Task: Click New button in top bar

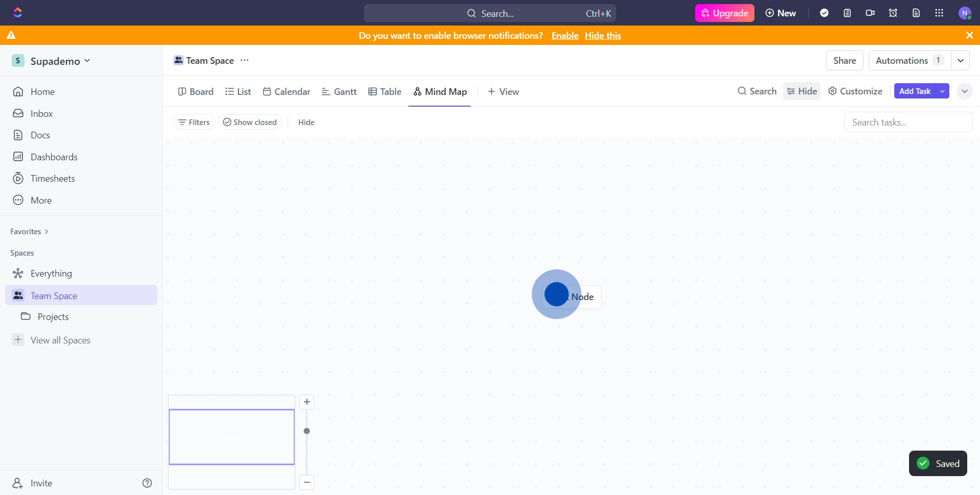Action: click(780, 13)
